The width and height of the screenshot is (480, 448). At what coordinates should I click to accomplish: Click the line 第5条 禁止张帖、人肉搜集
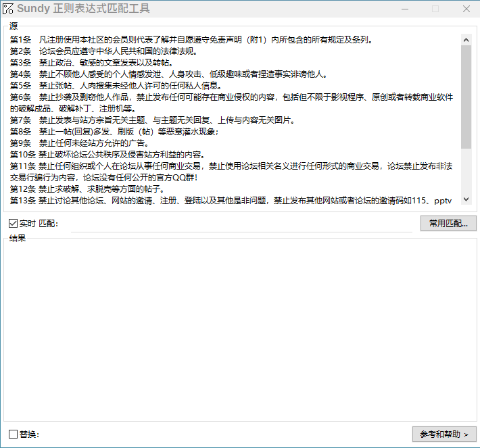coord(116,86)
